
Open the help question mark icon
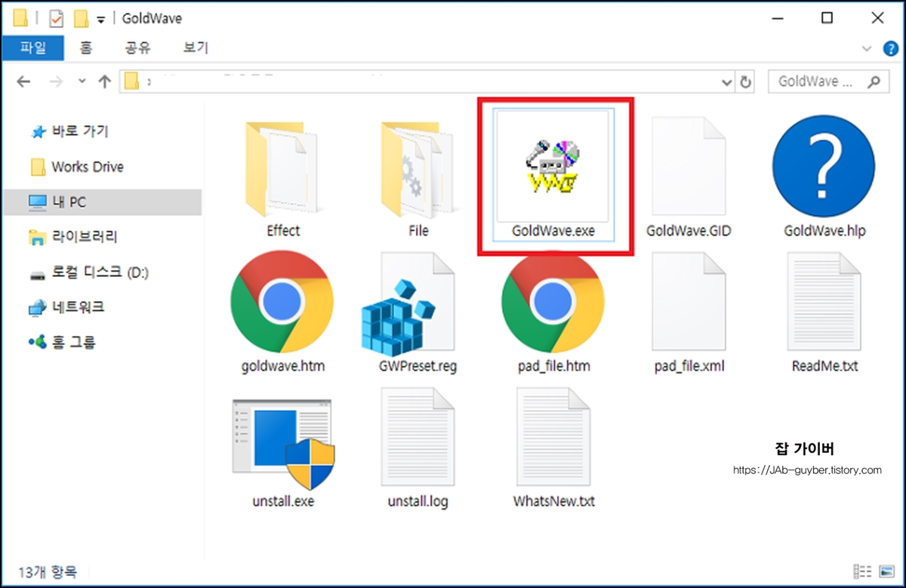(891, 48)
